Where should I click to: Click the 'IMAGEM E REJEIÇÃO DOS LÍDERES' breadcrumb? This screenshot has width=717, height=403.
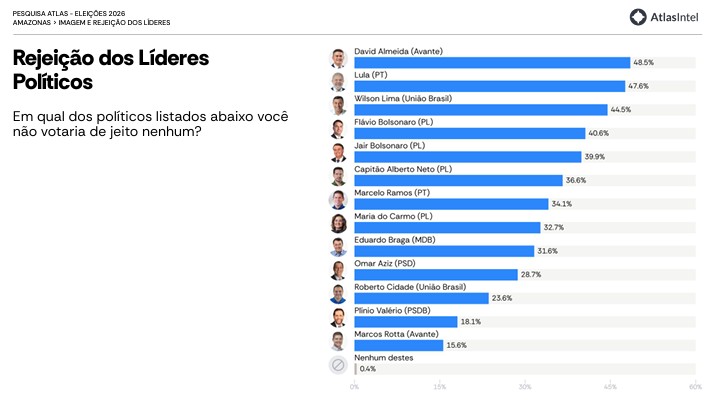114,22
